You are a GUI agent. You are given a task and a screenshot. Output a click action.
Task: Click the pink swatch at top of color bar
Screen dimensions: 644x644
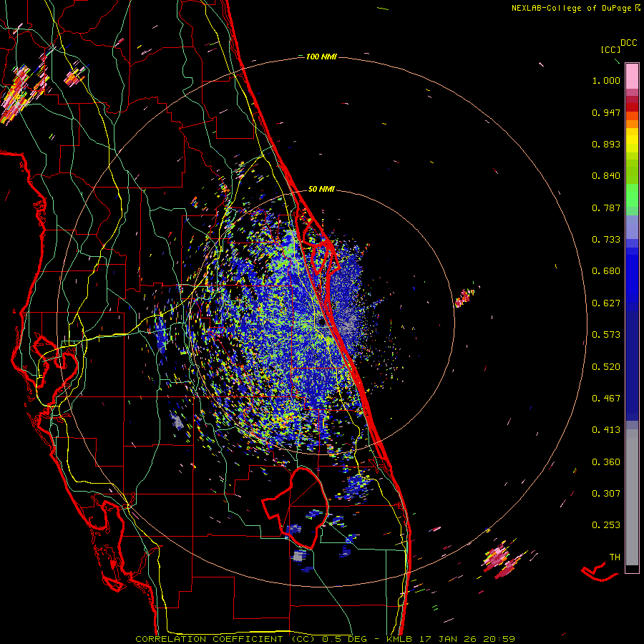[632, 76]
